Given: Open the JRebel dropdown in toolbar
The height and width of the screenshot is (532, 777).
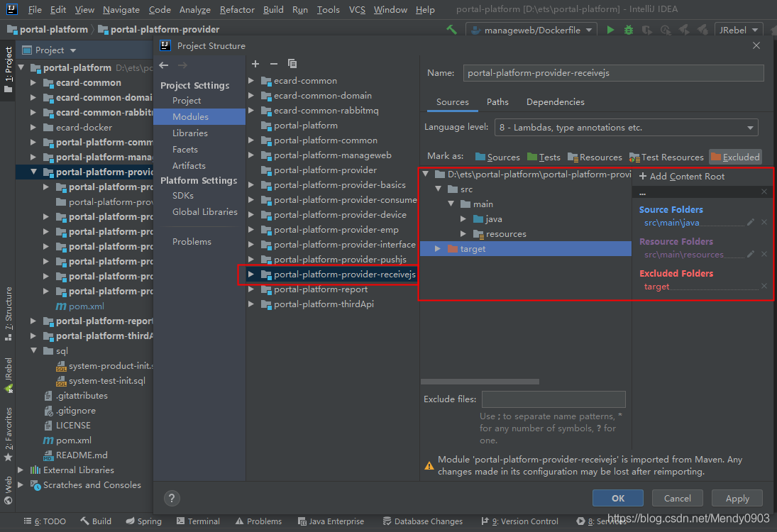Looking at the screenshot, I should pos(739,30).
